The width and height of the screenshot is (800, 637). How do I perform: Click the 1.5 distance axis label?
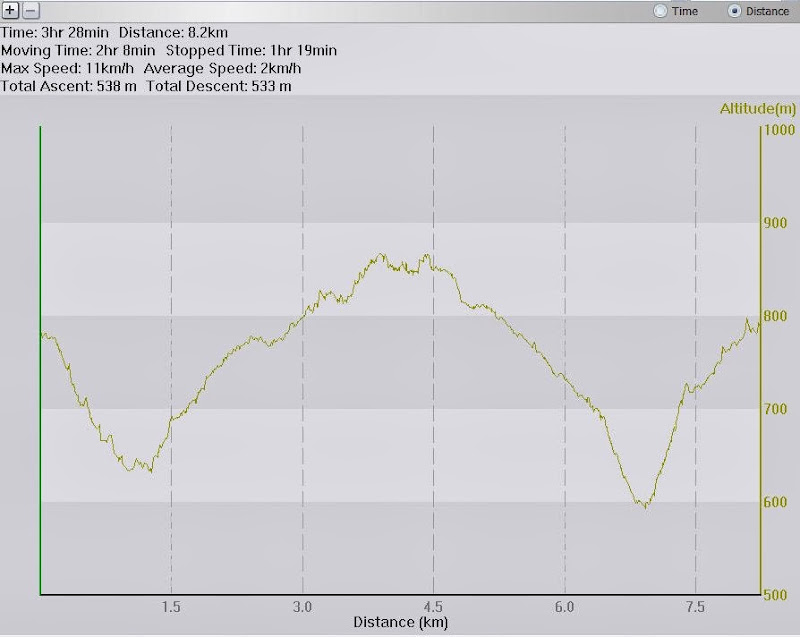coord(171,607)
